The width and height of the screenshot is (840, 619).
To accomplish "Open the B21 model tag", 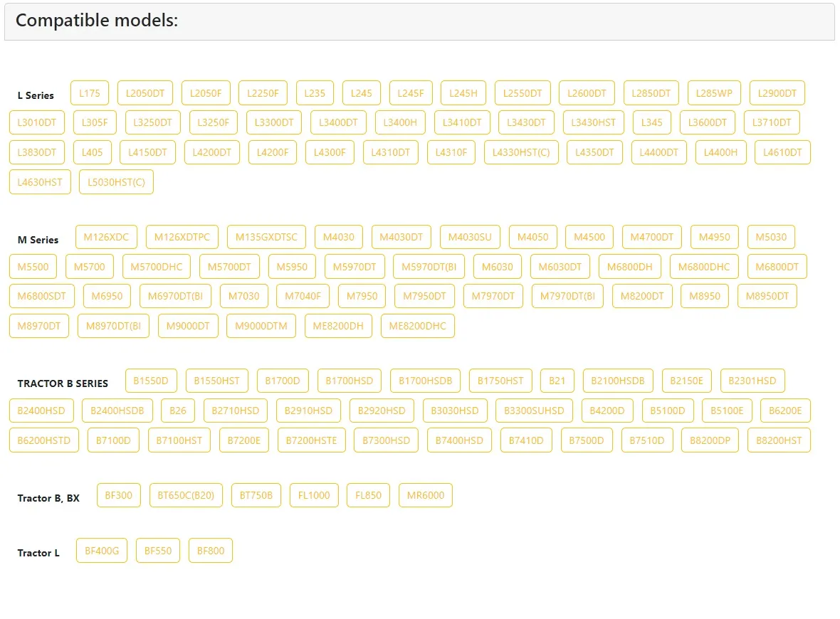I will coord(557,381).
